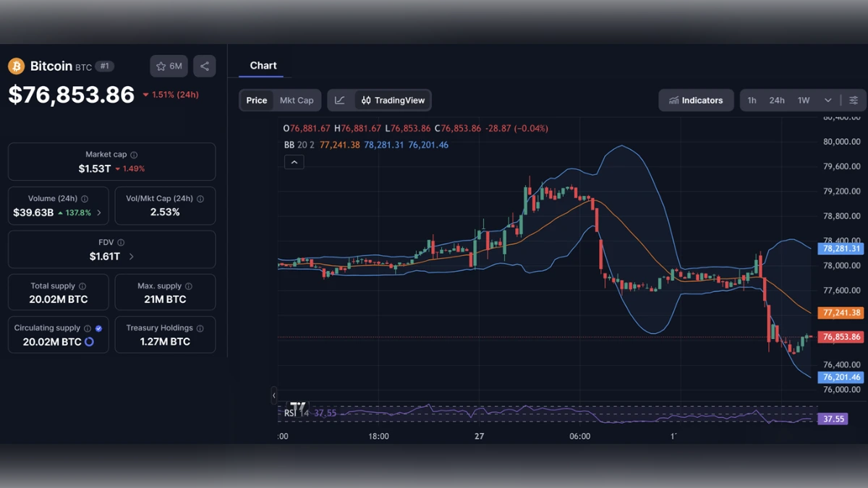868x488 pixels.
Task: Enable the 1W timeframe
Action: (x=802, y=100)
